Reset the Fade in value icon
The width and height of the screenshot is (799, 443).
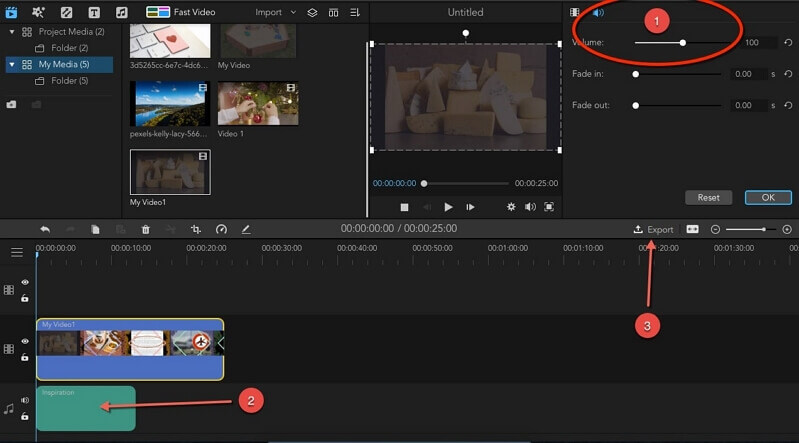pos(788,74)
